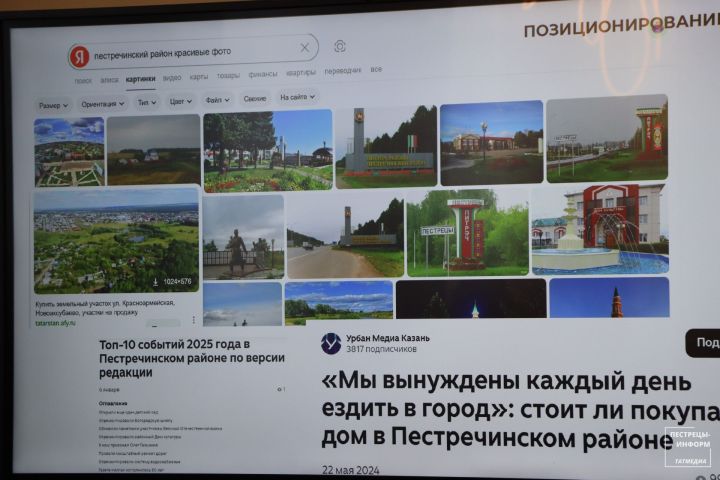This screenshot has width=720, height=480.
Task: Click the search field with пестречинский район query
Action: pos(193,52)
